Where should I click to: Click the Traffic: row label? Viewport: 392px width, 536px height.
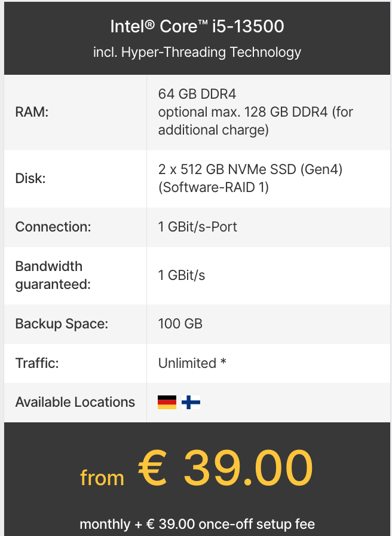coord(37,363)
